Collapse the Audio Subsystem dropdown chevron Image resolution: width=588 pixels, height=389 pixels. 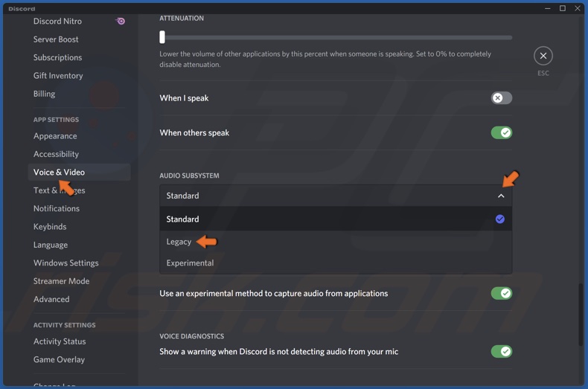click(500, 196)
